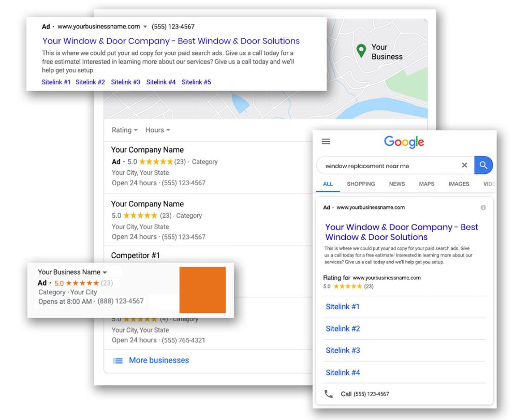Open the IMAGES tab
Screen dimensions: 530x420
(x=459, y=184)
